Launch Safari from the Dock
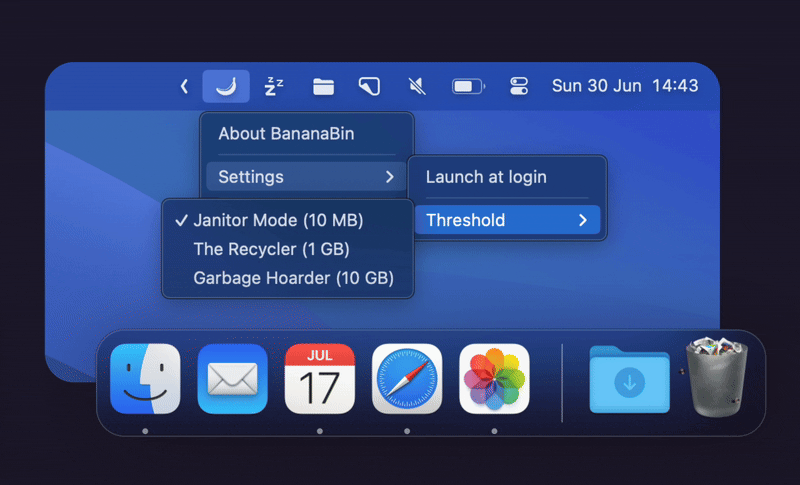This screenshot has height=485, width=800. point(407,379)
